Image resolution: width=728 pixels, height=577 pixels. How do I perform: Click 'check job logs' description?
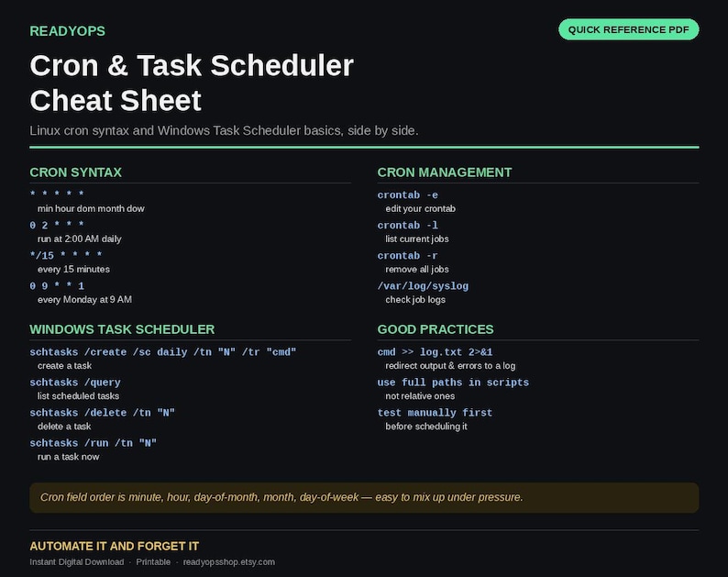[415, 300]
